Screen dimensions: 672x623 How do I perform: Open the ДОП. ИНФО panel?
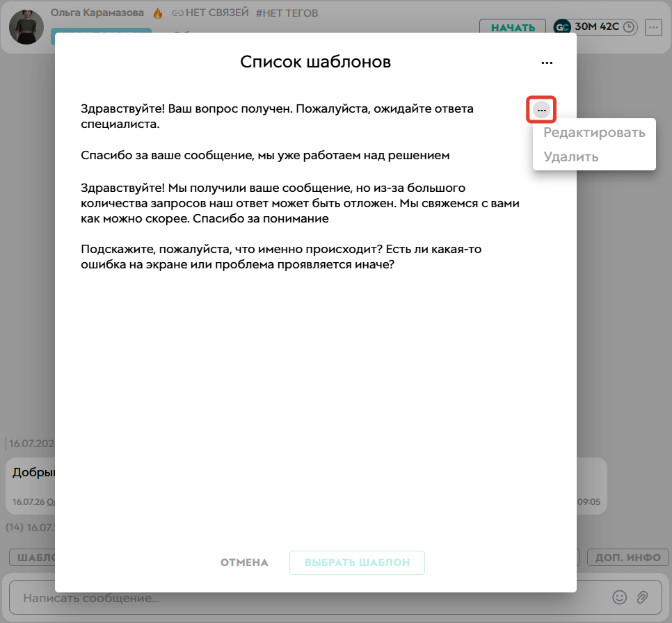(628, 558)
